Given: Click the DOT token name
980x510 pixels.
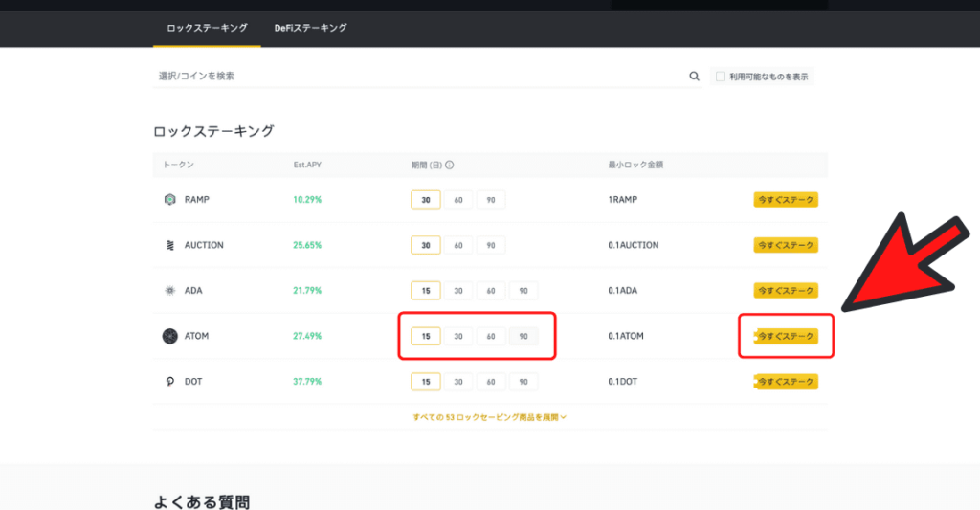Looking at the screenshot, I should tap(193, 382).
